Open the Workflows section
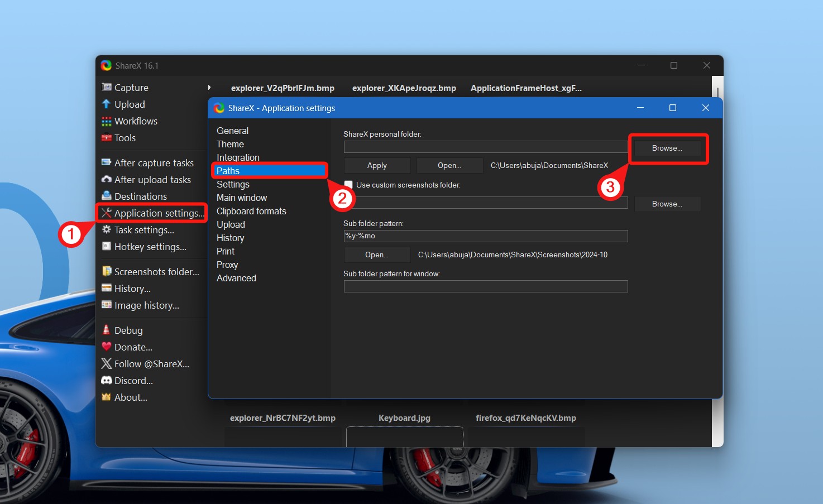 tap(135, 121)
